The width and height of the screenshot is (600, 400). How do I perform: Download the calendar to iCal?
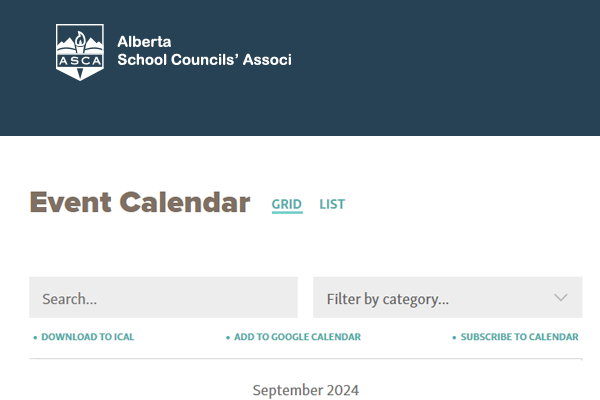87,337
